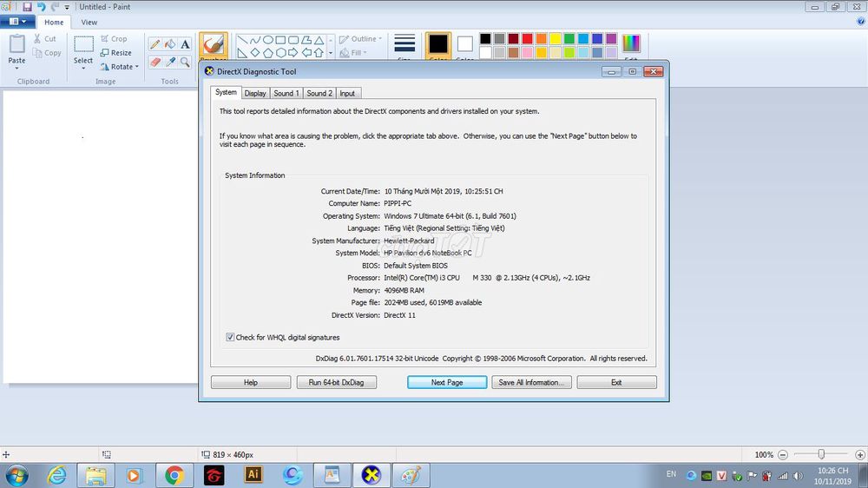Switch to the Sound 2 tab
868x488 pixels.
click(x=319, y=93)
